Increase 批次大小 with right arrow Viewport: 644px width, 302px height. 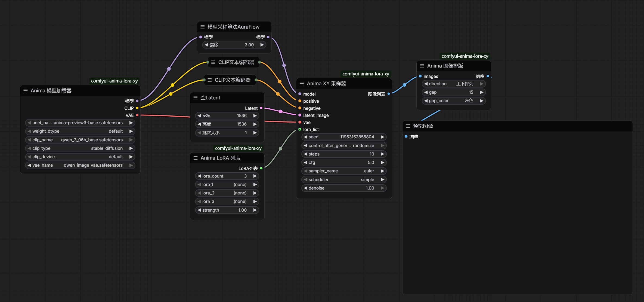(x=255, y=133)
